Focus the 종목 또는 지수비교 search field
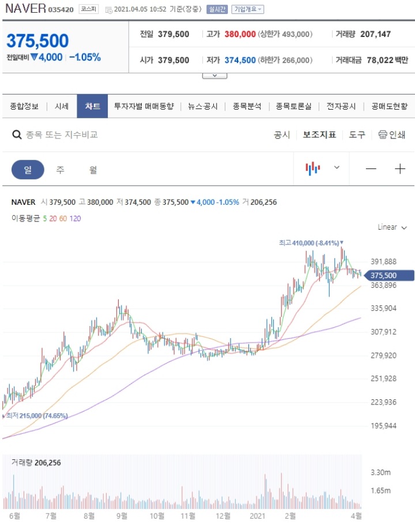 62,134
